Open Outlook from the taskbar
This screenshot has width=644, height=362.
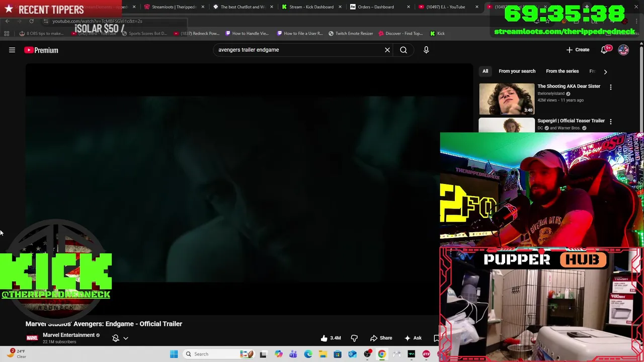(x=352, y=354)
